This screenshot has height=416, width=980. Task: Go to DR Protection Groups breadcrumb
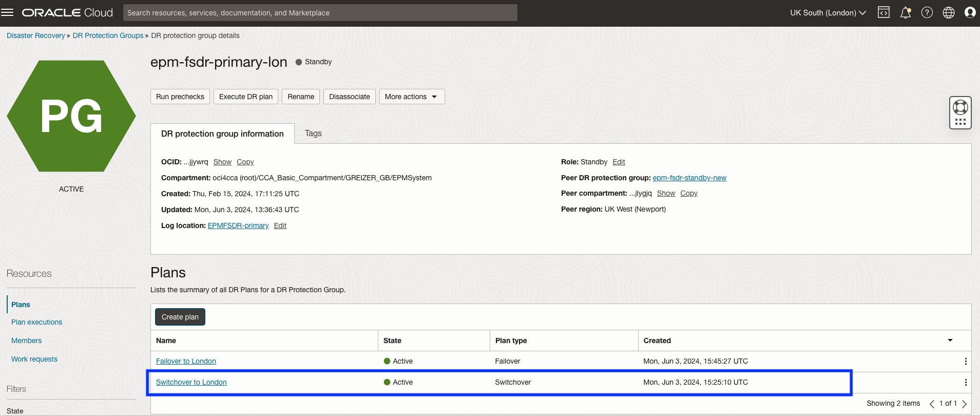tap(108, 35)
